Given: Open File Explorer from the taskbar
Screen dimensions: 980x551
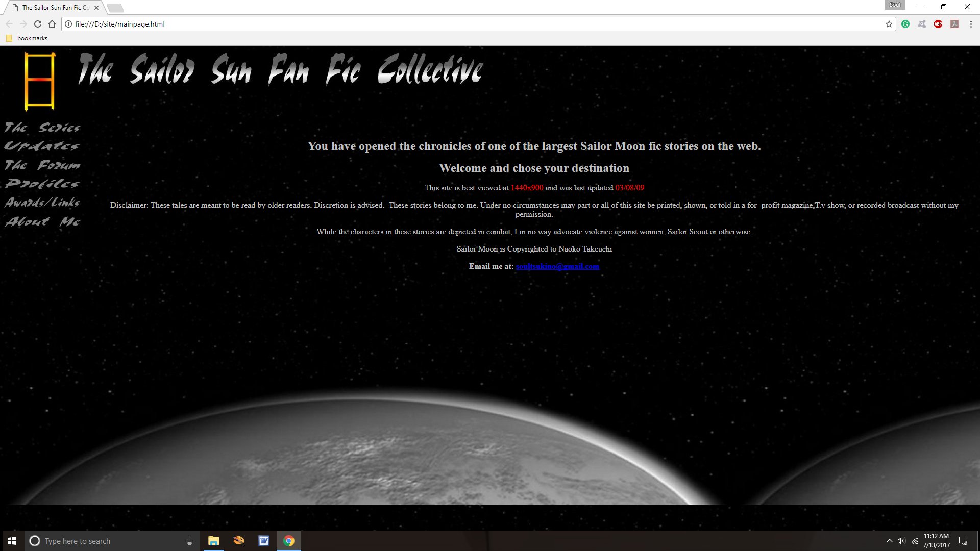Looking at the screenshot, I should click(213, 541).
